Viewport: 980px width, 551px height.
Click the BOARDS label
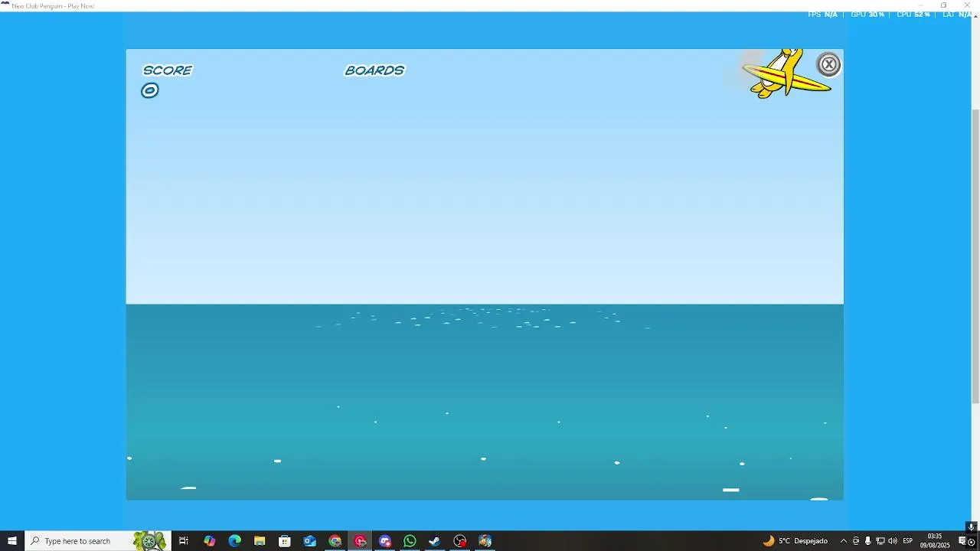[x=374, y=70]
